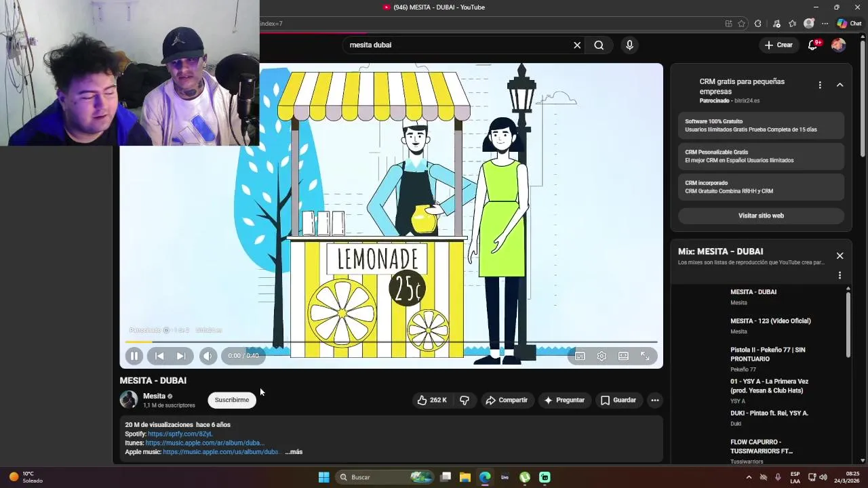The height and width of the screenshot is (488, 868).
Task: Seek along the video progress bar
Action: click(x=391, y=342)
